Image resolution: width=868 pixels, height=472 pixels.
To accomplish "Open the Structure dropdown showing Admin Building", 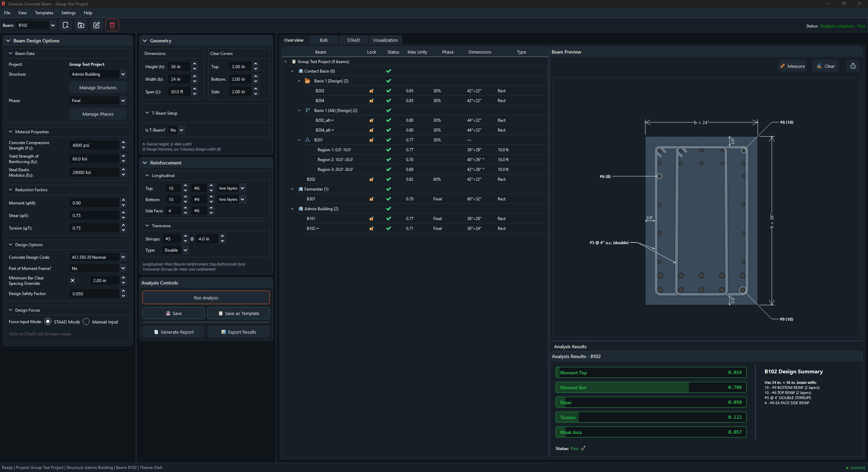I will [x=98, y=74].
